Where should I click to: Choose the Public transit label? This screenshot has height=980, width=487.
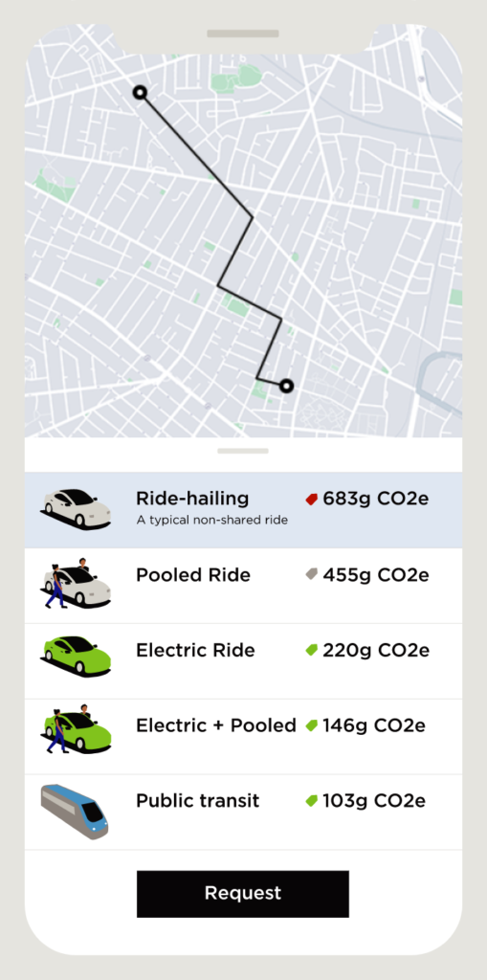(x=197, y=801)
